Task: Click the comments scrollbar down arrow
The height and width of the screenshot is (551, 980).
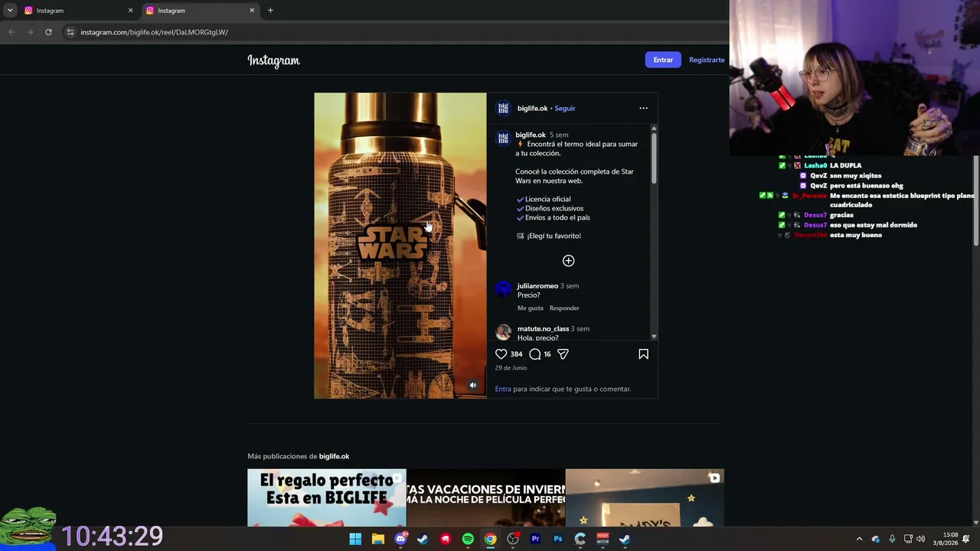Action: coord(654,337)
